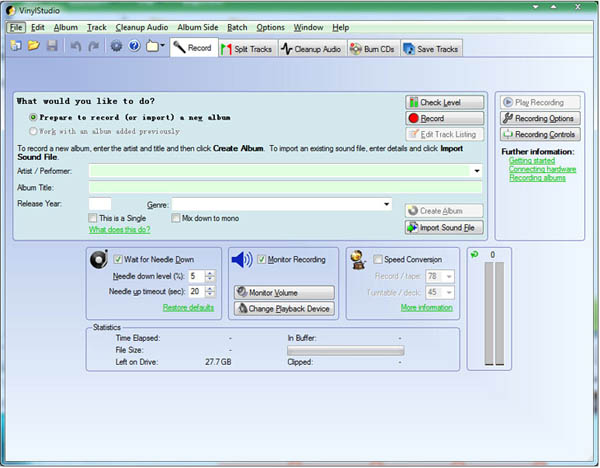600x468 pixels.
Task: Click the Release Year input field
Action: (x=100, y=204)
